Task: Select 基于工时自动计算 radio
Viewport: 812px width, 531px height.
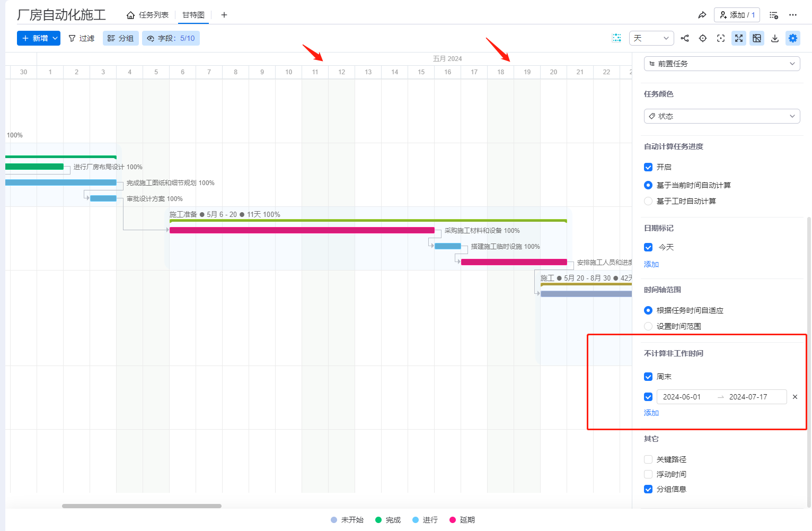Action: coord(648,201)
